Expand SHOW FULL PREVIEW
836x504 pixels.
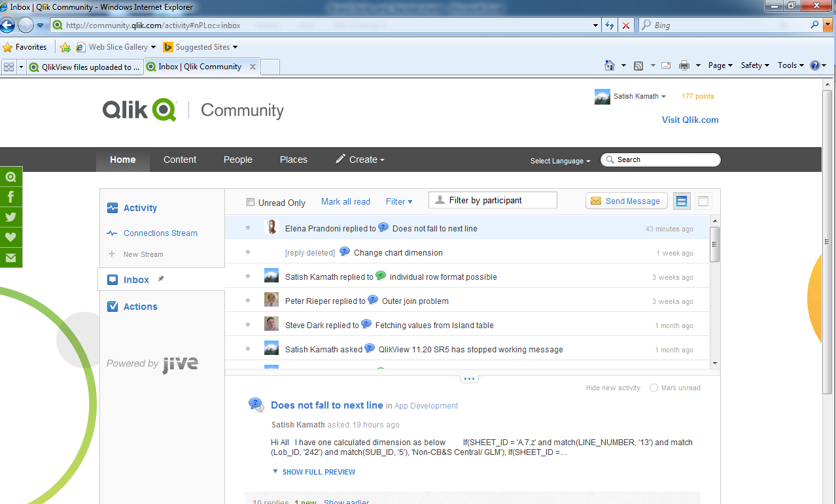click(314, 472)
